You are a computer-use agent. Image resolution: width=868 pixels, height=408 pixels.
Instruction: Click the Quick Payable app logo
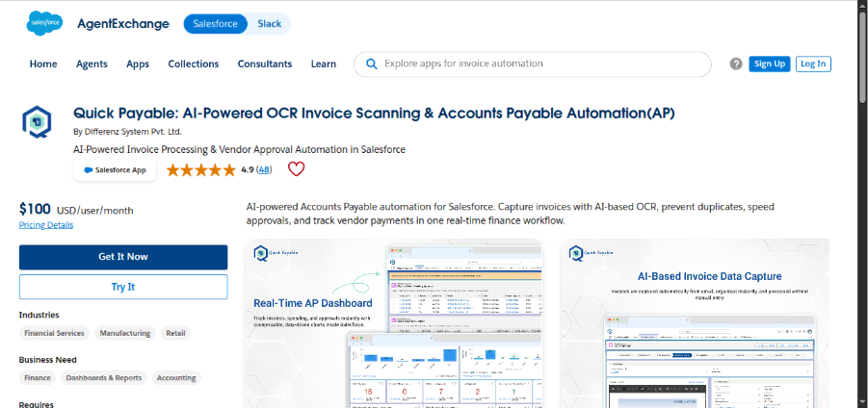point(37,121)
